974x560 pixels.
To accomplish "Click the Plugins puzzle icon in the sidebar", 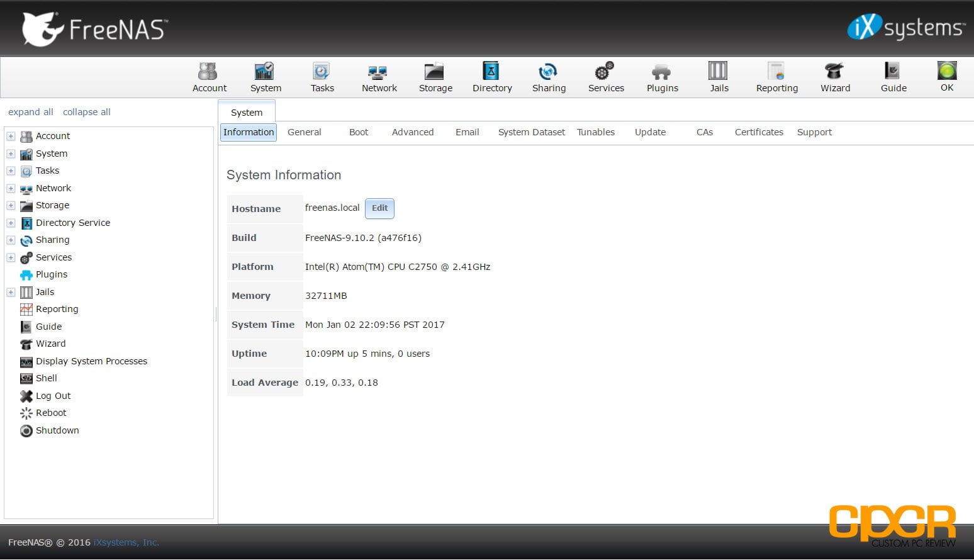I will [26, 275].
